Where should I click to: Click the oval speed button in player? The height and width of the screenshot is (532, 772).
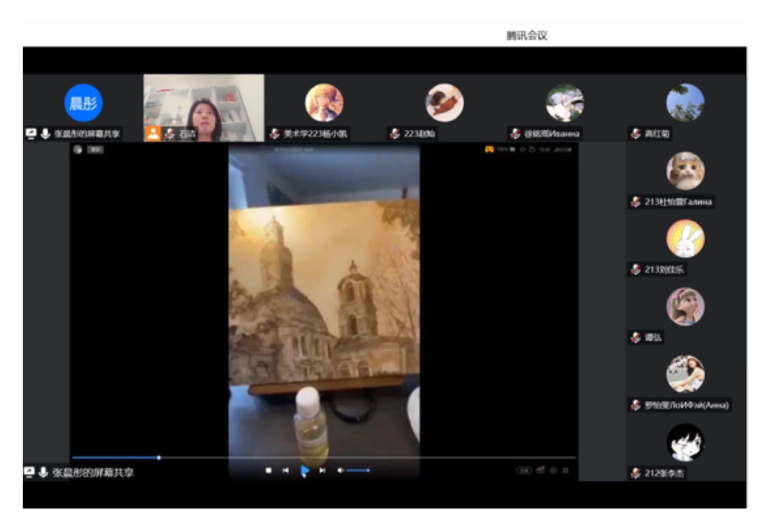pyautogui.click(x=524, y=471)
